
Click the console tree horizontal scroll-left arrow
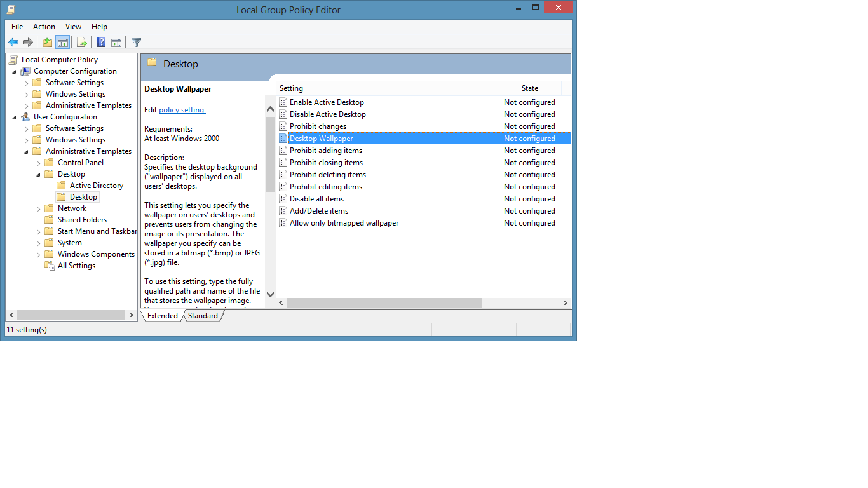point(11,315)
